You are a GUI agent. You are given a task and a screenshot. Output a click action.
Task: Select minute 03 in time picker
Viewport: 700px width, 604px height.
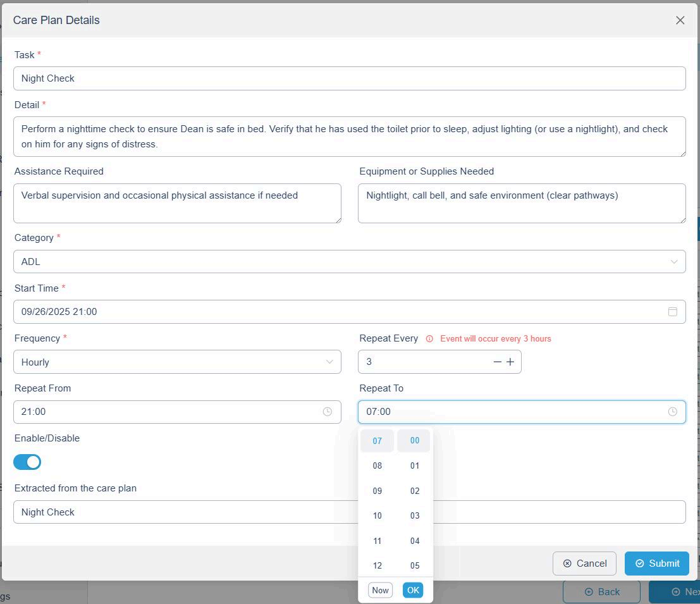tap(414, 515)
